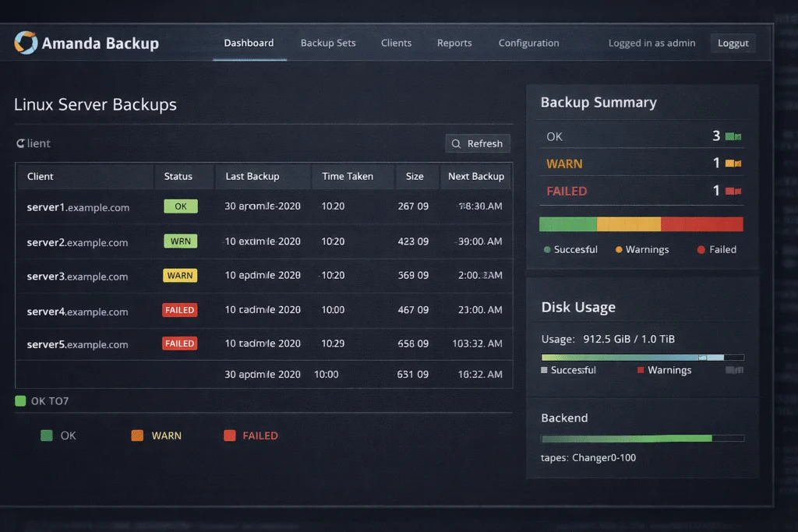Viewport: 798px width, 532px height.
Task: Open the server1.example.com client link
Action: pyautogui.click(x=78, y=207)
